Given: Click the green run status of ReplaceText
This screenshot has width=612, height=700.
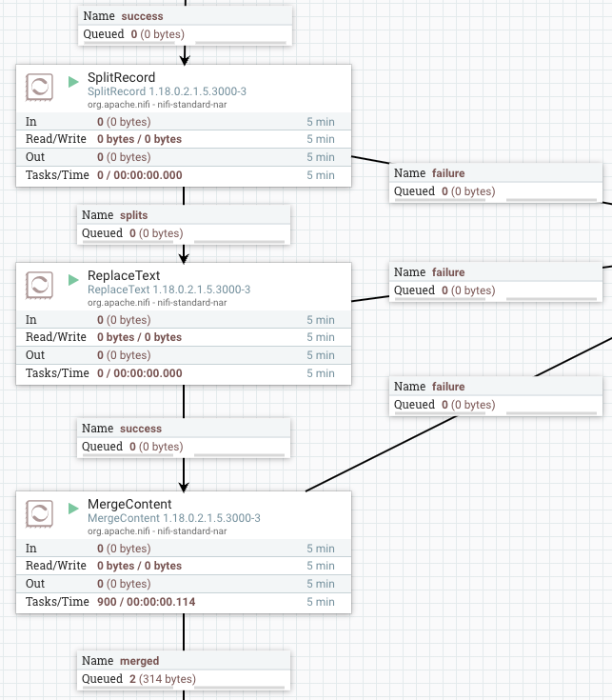Looking at the screenshot, I should (73, 280).
